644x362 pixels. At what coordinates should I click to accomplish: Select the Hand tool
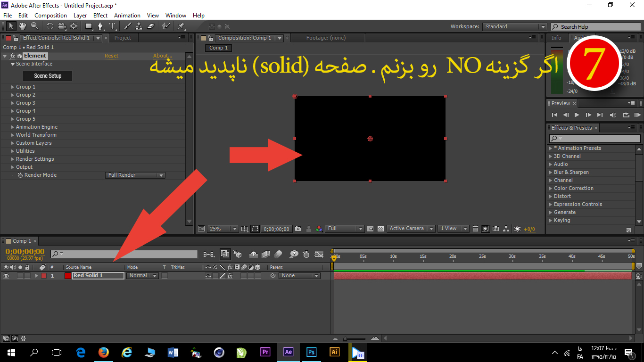tap(23, 26)
